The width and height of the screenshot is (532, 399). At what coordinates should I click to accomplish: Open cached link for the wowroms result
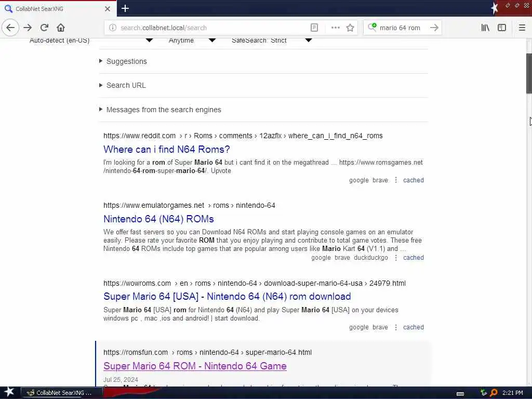(413, 327)
